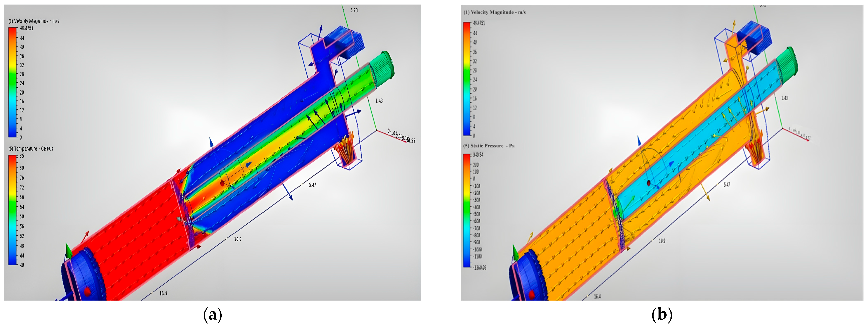The image size is (868, 327).
Task: Click the red sphere marker inside the pipe in panel (a)
Action: (x=222, y=183)
